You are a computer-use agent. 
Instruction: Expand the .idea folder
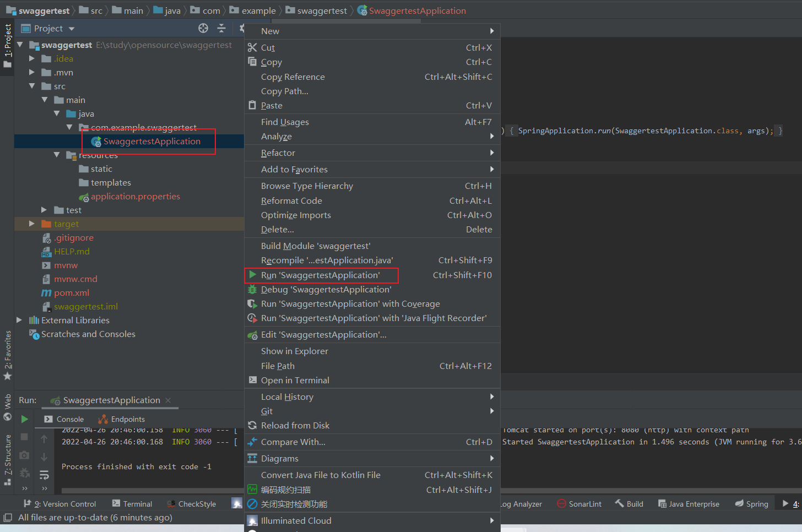click(x=32, y=58)
